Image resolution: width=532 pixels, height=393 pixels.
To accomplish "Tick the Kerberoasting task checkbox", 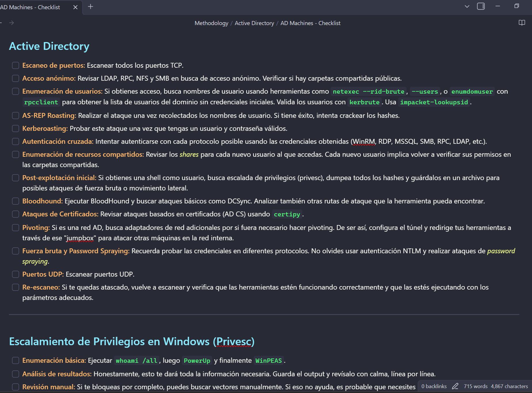I will (x=16, y=129).
